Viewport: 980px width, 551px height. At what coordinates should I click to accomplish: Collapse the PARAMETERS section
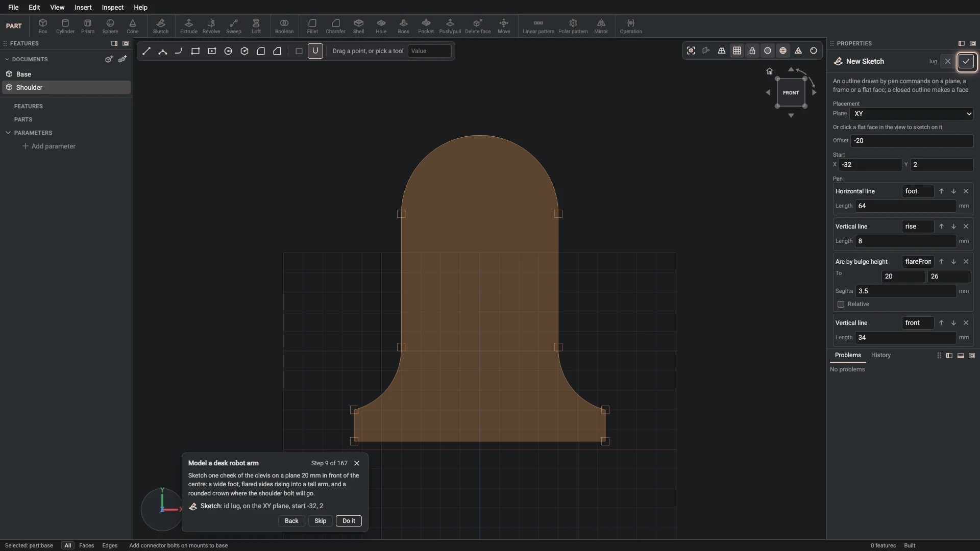pyautogui.click(x=8, y=133)
